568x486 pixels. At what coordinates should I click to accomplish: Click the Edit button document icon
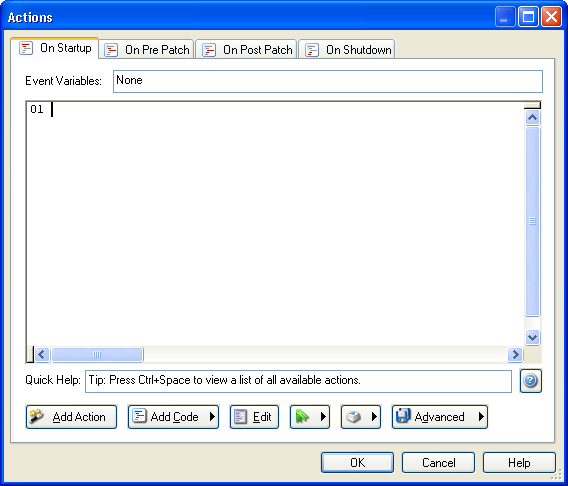click(240, 416)
